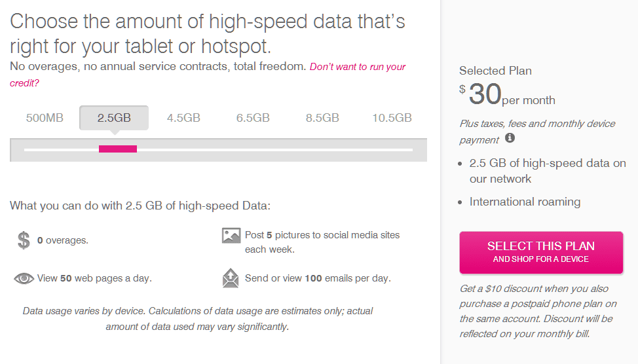Image resolution: width=638 pixels, height=364 pixels.
Task: Click the "Selected Plan" label
Action: [x=495, y=71]
